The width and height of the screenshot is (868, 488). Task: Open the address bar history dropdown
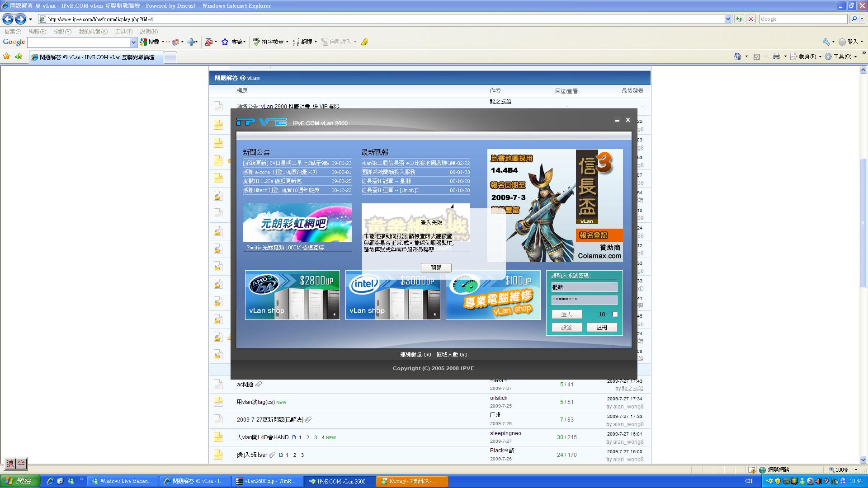tap(728, 19)
